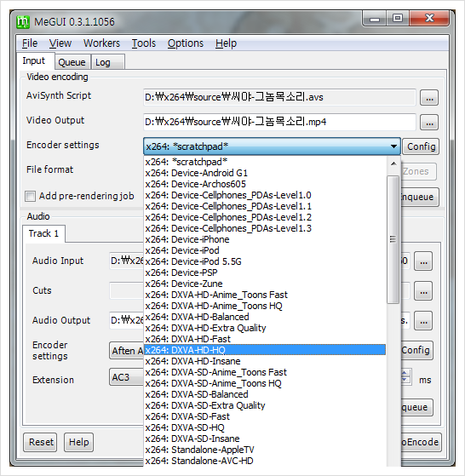Select the Input tab

click(36, 61)
